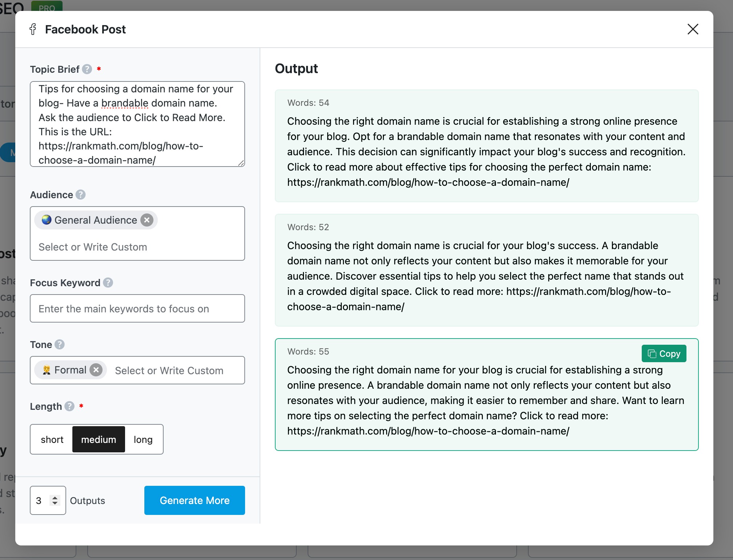
Task: Click the misspelled word 'brandable' in Topic Brief
Action: click(x=125, y=103)
